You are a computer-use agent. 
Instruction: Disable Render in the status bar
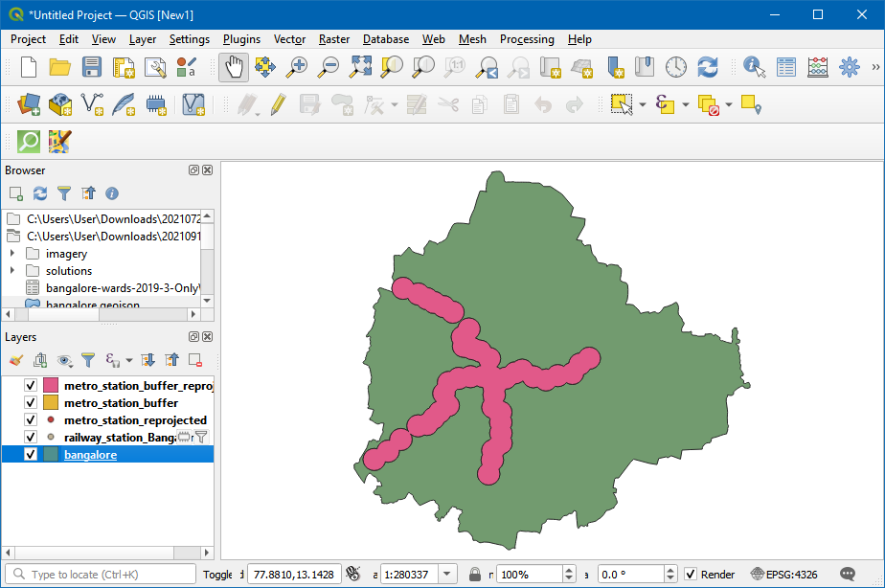coord(692,575)
